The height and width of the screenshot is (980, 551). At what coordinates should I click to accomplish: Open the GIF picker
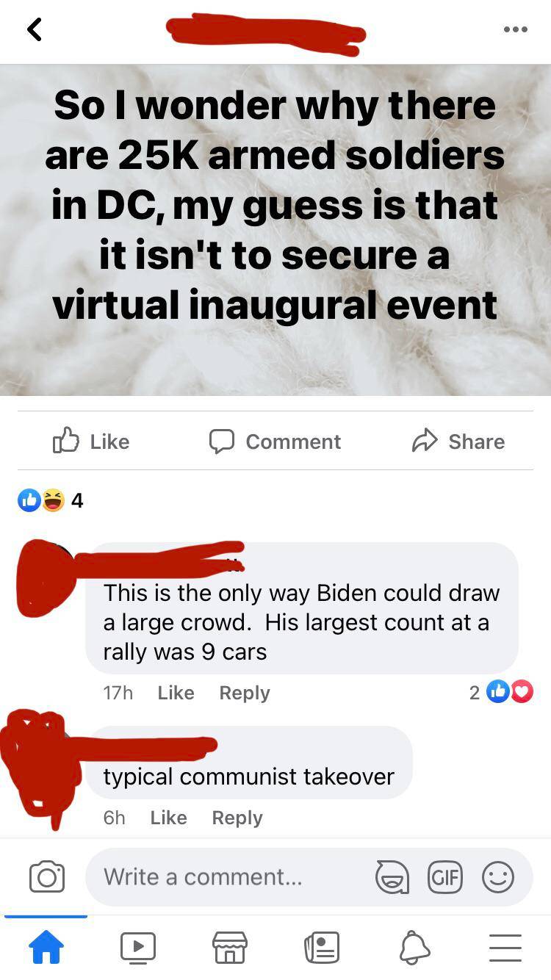[445, 877]
